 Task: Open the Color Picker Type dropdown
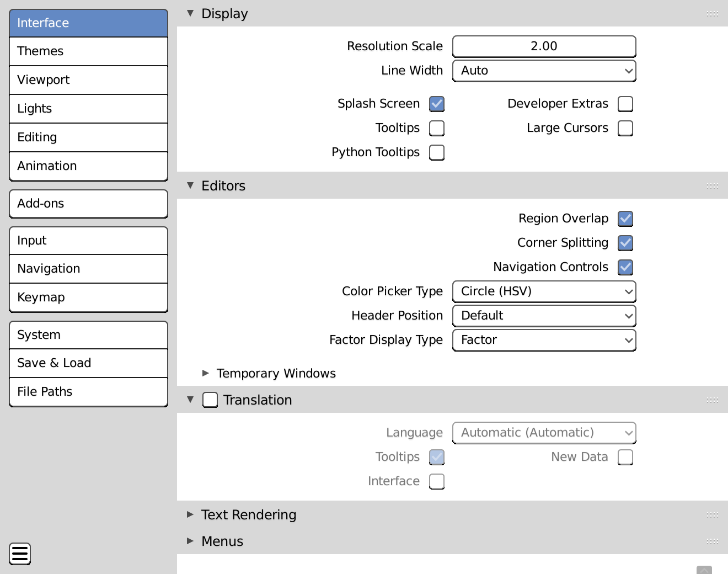(544, 291)
